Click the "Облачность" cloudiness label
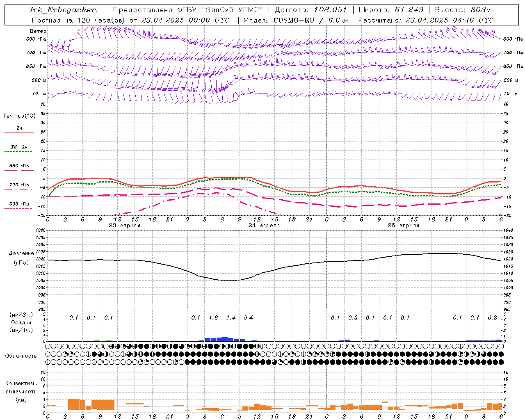The height and width of the screenshot is (420, 525). pos(21,356)
